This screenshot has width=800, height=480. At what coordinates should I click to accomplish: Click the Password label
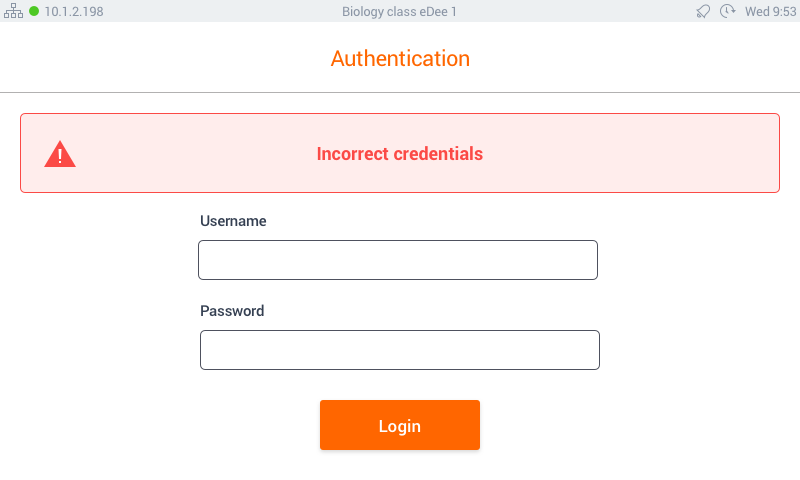click(x=232, y=311)
